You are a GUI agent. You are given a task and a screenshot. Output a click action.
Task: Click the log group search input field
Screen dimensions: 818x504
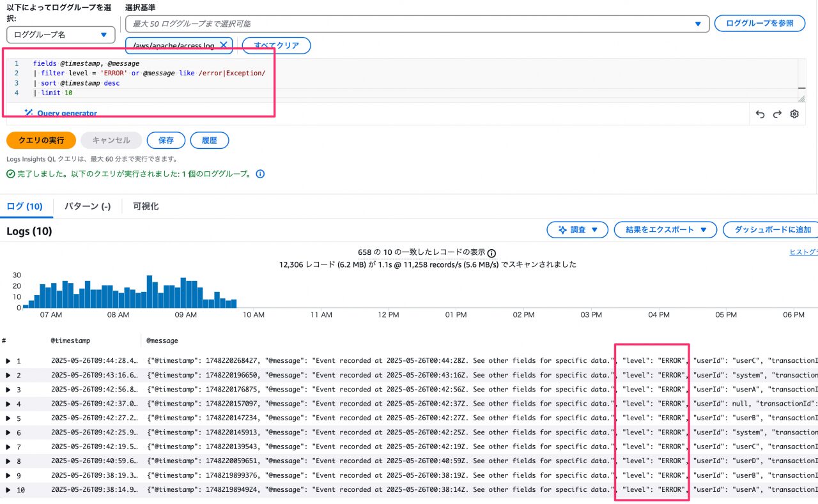click(417, 24)
